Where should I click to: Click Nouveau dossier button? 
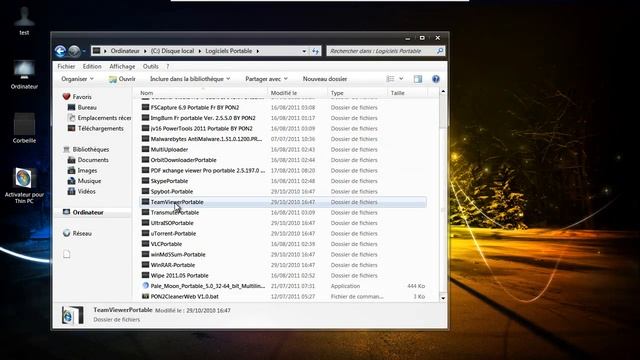325,79
